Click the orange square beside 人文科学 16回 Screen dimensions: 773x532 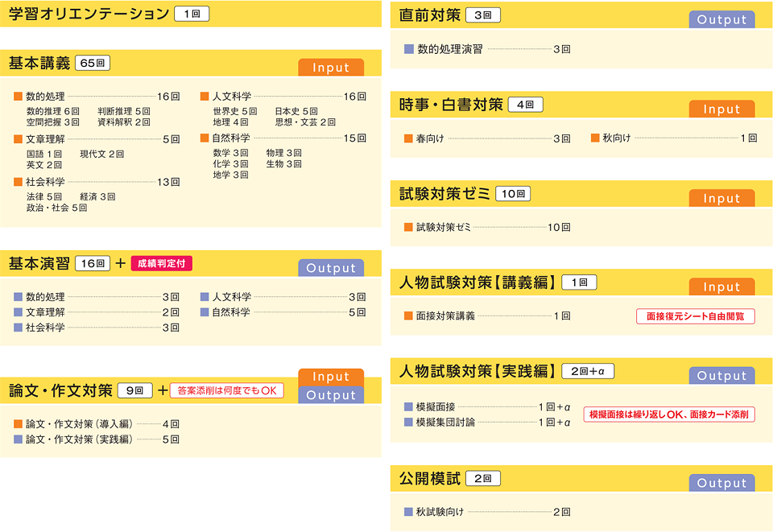coord(205,96)
